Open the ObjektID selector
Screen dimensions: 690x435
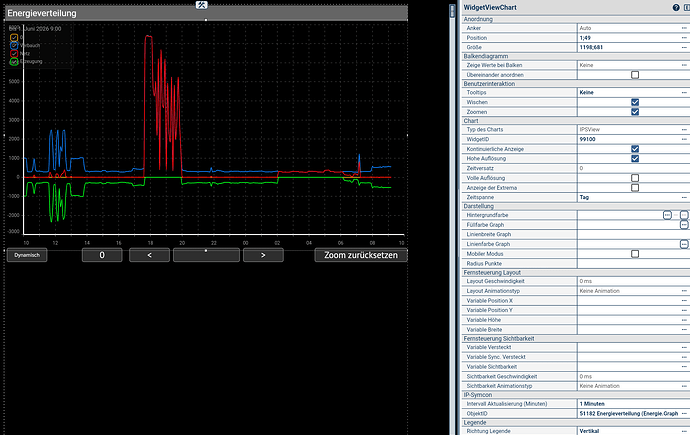684,413
